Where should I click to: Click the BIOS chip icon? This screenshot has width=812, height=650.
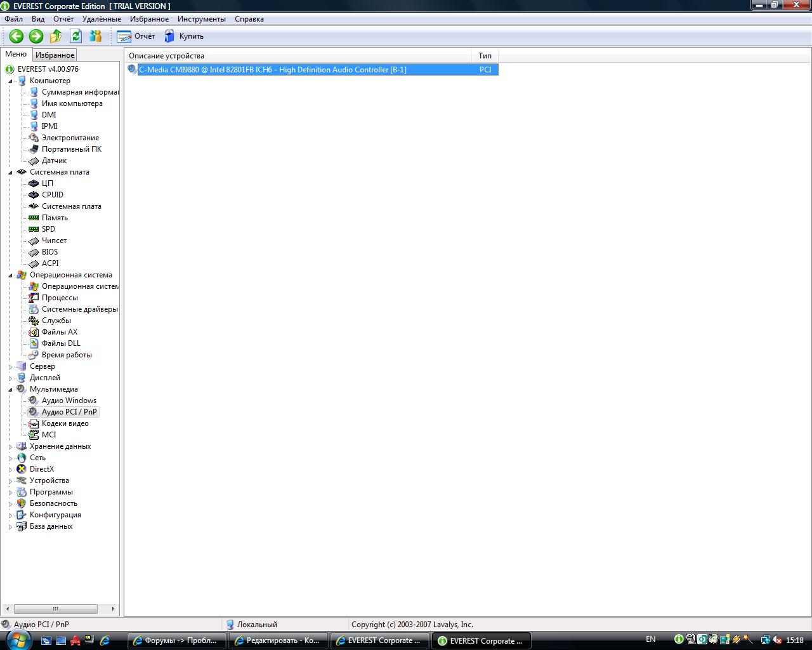click(x=34, y=252)
